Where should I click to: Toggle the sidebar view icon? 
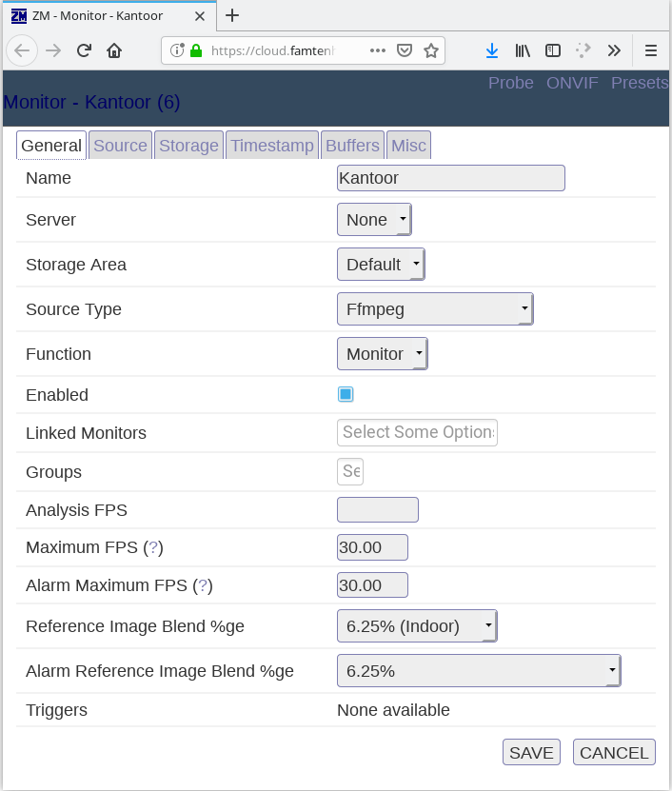[x=553, y=50]
